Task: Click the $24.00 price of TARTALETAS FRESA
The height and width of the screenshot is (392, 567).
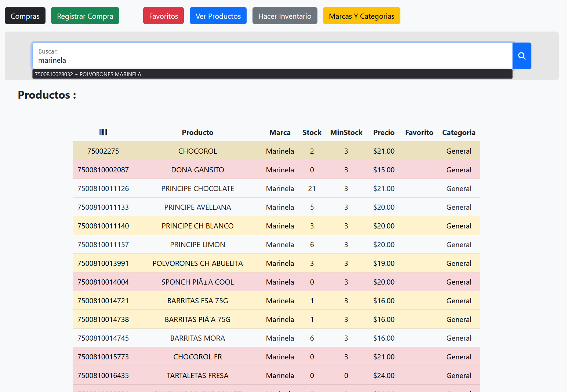Action: click(384, 375)
